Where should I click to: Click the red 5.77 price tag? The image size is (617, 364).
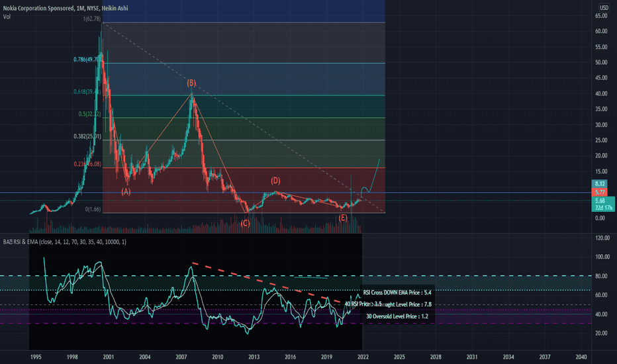tap(600, 192)
